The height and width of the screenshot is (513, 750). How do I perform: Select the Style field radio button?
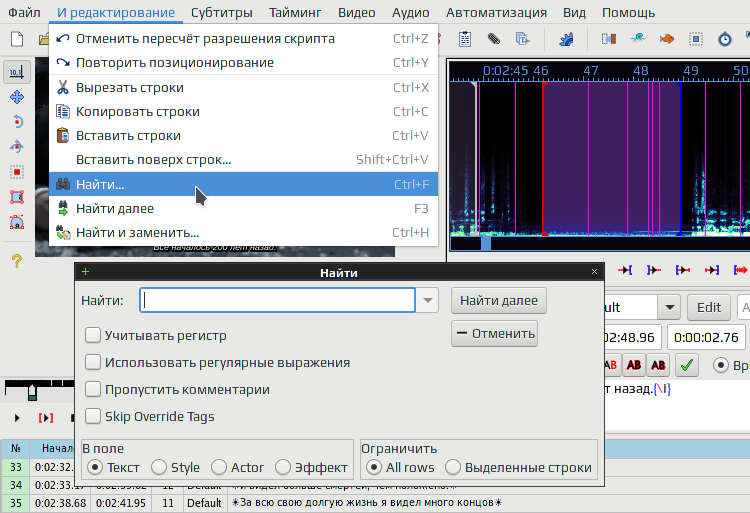(x=159, y=467)
